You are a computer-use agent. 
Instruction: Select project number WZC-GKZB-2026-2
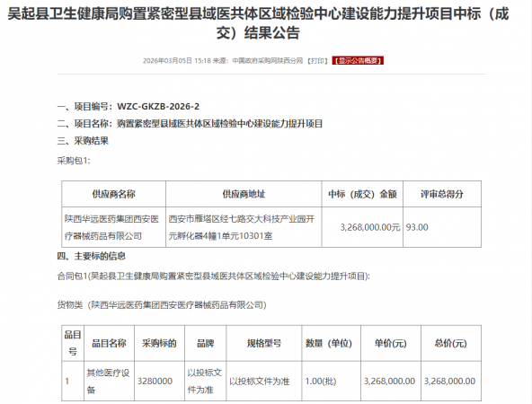158,107
